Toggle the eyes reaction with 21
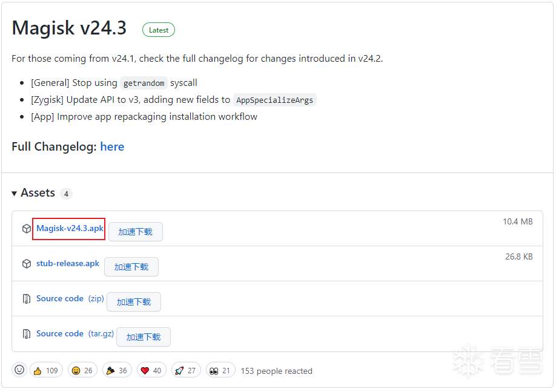The width and height of the screenshot is (556, 392). pos(220,370)
